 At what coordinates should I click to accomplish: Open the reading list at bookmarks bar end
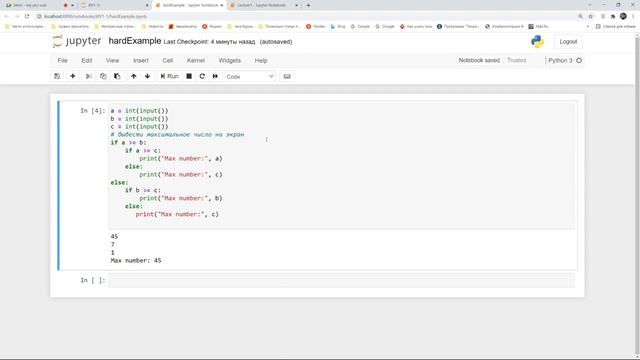pyautogui.click(x=615, y=27)
